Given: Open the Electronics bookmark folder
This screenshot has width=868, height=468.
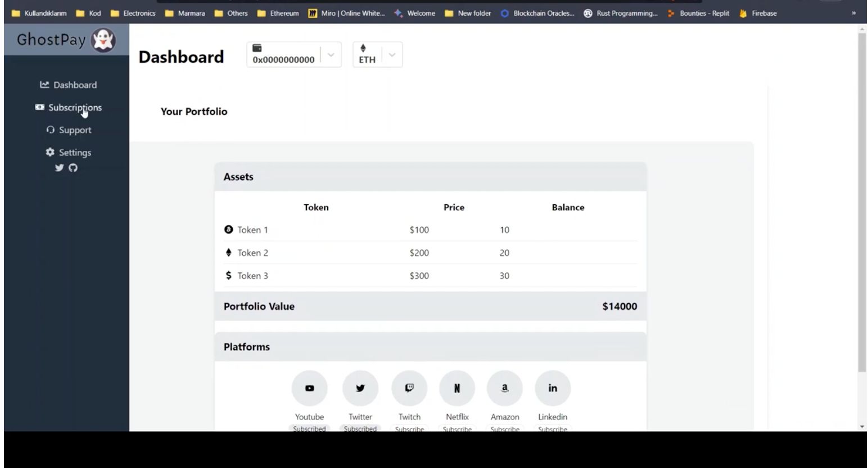Looking at the screenshot, I should 133,13.
